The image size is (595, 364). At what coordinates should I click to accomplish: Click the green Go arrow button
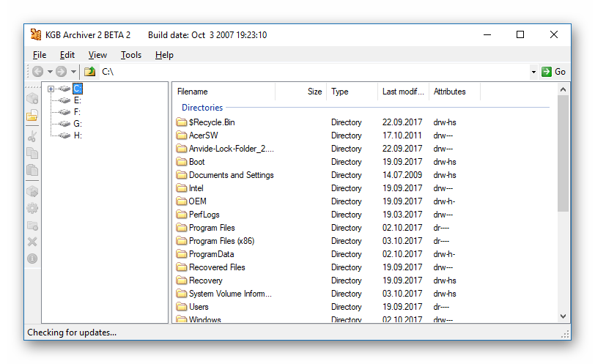pos(553,72)
